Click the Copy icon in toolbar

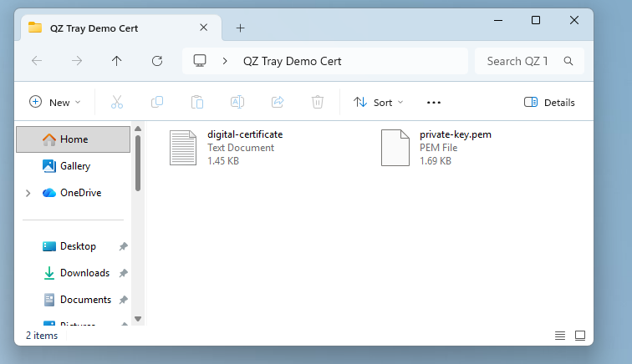tap(157, 102)
